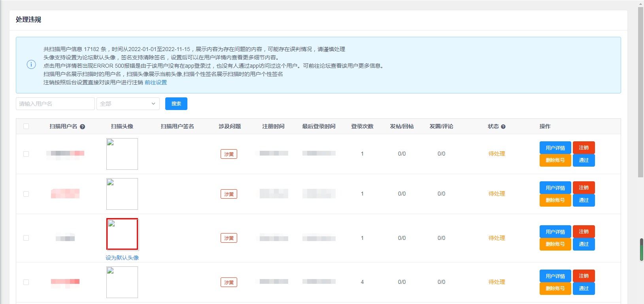This screenshot has width=644, height=304.
Task: Click the 涉黄 tag in the first row
Action: [x=229, y=154]
